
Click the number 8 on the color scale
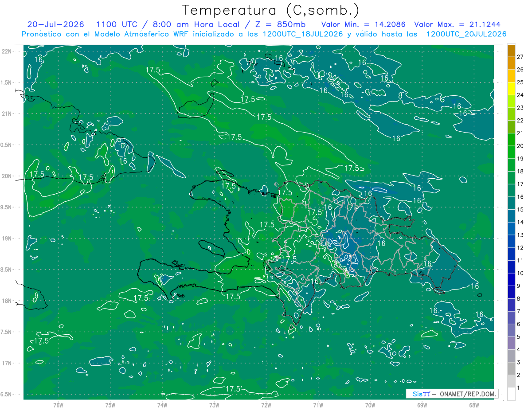(519, 299)
